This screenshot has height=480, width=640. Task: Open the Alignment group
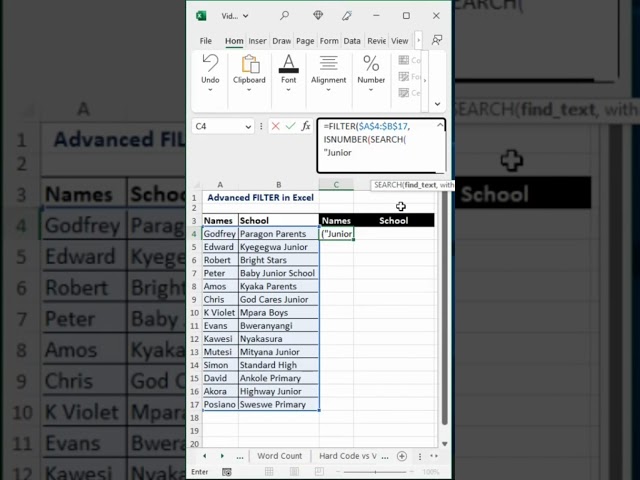[329, 73]
